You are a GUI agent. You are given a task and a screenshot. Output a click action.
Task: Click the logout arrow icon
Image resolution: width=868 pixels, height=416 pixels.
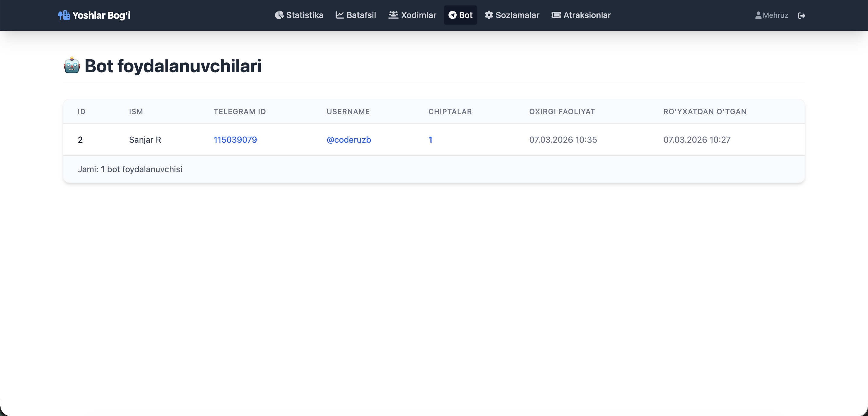[802, 15]
